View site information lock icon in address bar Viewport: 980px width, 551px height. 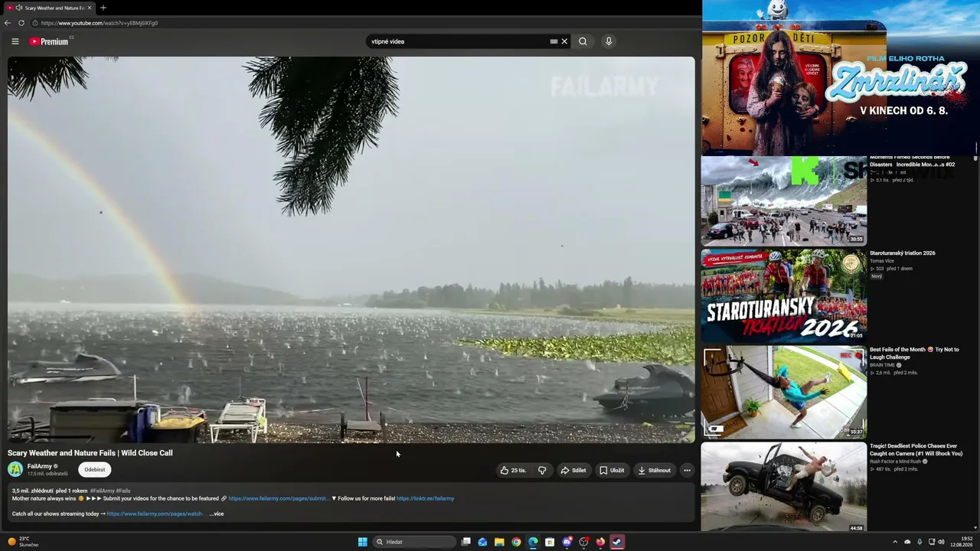click(x=35, y=23)
